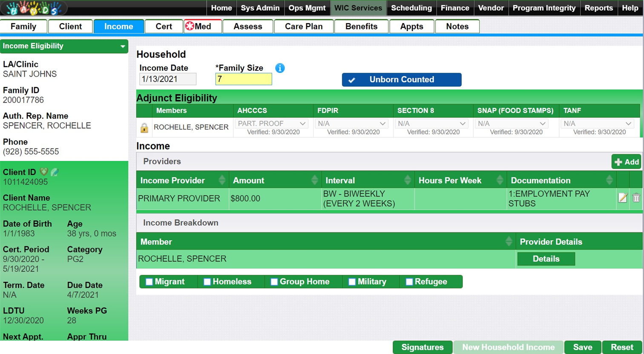Delete the Primary Provider income row
This screenshot has height=354, width=644.
coord(636,198)
